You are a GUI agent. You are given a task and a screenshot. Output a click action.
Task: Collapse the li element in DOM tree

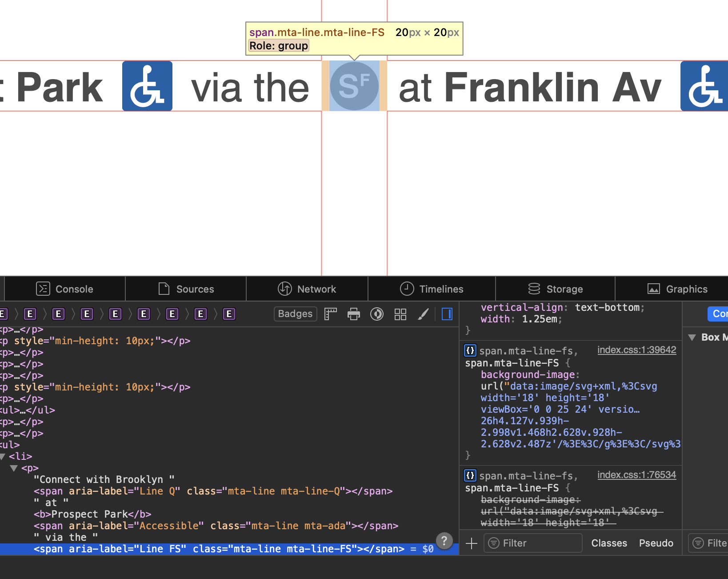tap(3, 456)
